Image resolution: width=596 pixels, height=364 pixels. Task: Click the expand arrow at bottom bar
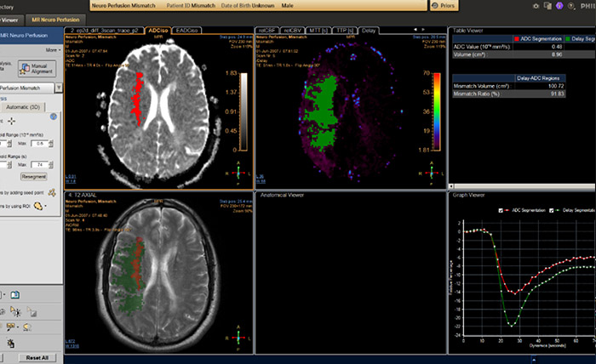pyautogui.click(x=534, y=360)
